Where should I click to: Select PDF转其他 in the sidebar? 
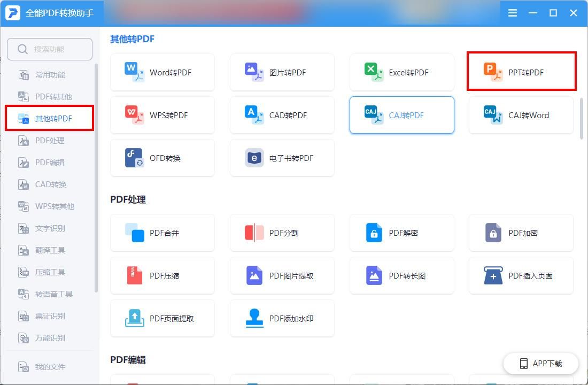(50, 97)
